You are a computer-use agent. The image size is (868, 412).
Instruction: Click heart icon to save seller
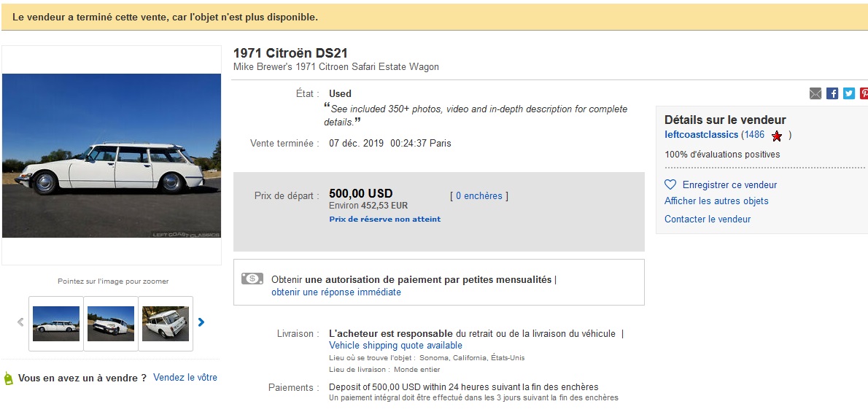[x=670, y=185]
